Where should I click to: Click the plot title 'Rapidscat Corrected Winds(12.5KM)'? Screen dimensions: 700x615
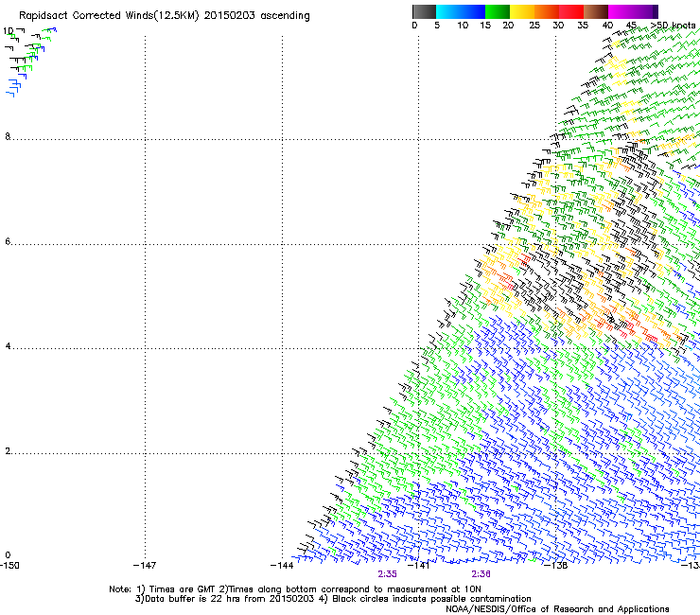pyautogui.click(x=109, y=16)
